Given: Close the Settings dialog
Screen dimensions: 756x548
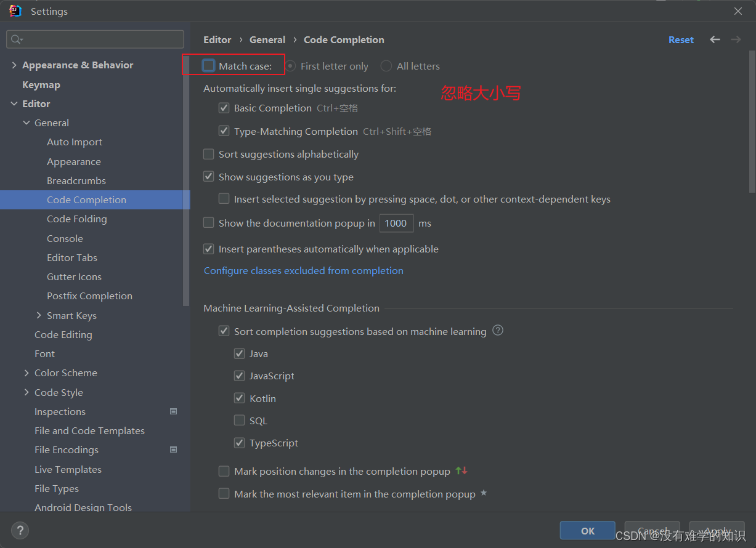Looking at the screenshot, I should click(x=738, y=11).
